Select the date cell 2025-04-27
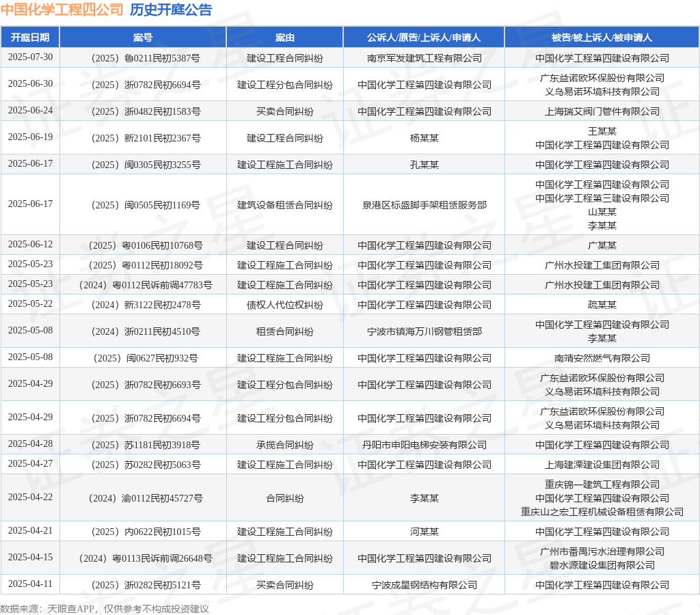The image size is (700, 615). click(x=30, y=464)
